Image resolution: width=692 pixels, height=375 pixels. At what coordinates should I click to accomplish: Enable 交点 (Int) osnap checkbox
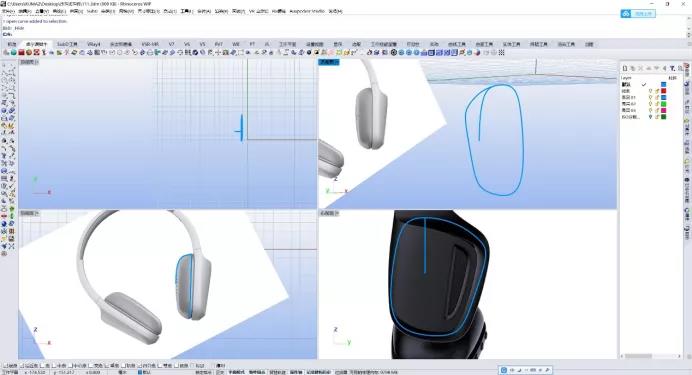coord(91,366)
